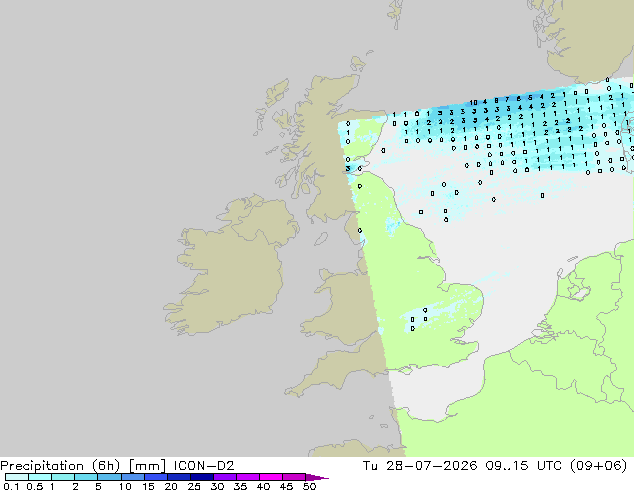Select legend swatch between 15 and 20
The height and width of the screenshot is (490, 634).
tap(155, 477)
